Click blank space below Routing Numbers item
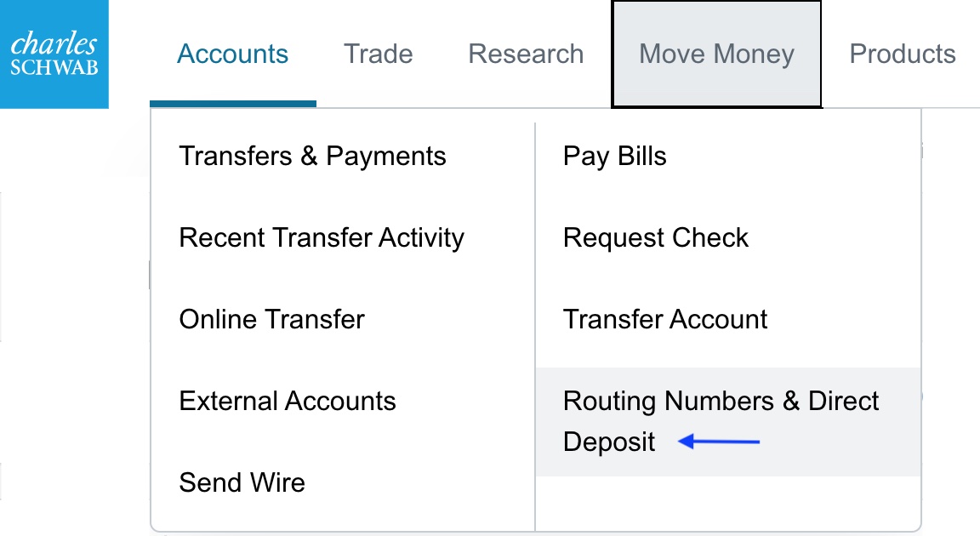 [727, 504]
